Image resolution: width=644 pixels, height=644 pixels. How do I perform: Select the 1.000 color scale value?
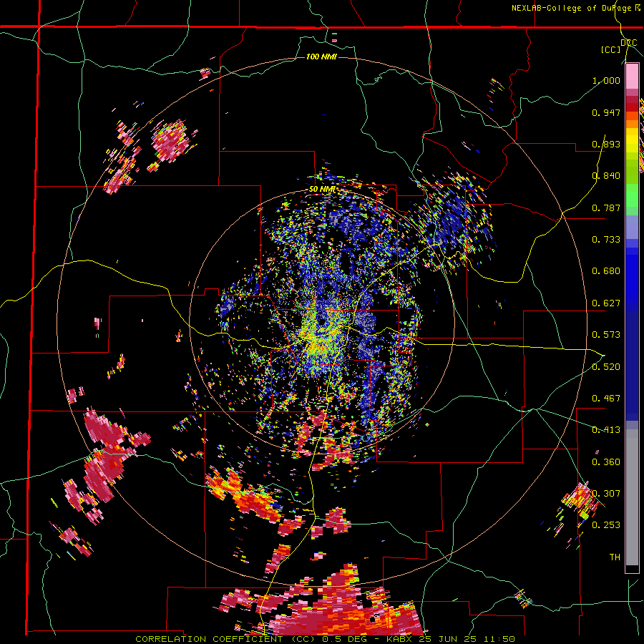(x=606, y=80)
